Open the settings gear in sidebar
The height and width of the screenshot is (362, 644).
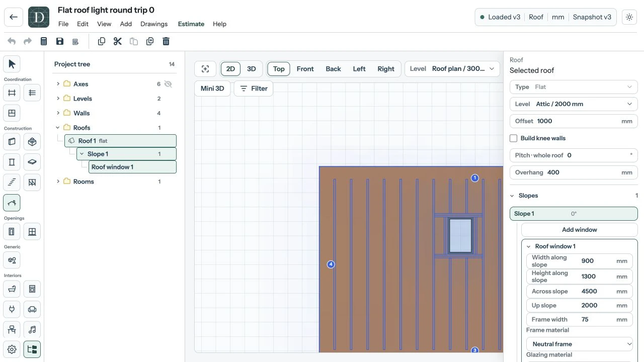12,349
